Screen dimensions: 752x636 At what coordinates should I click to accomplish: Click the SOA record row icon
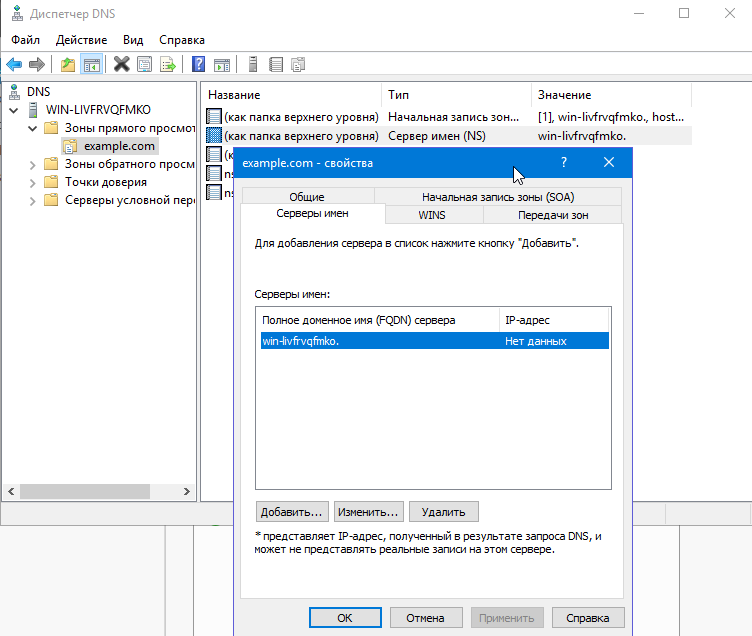point(214,117)
